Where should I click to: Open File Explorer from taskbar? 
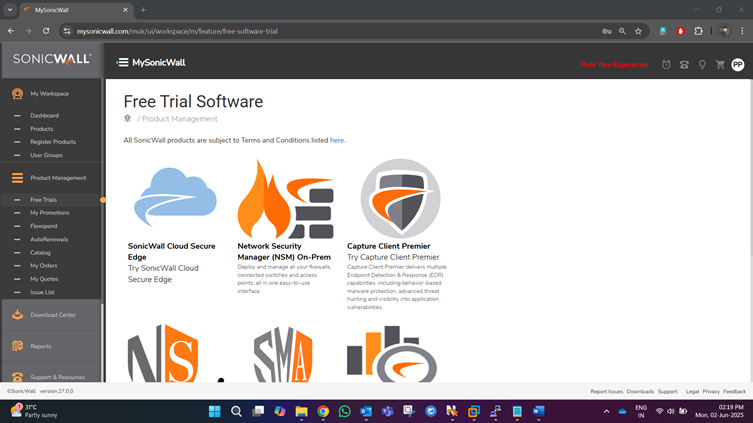[301, 411]
